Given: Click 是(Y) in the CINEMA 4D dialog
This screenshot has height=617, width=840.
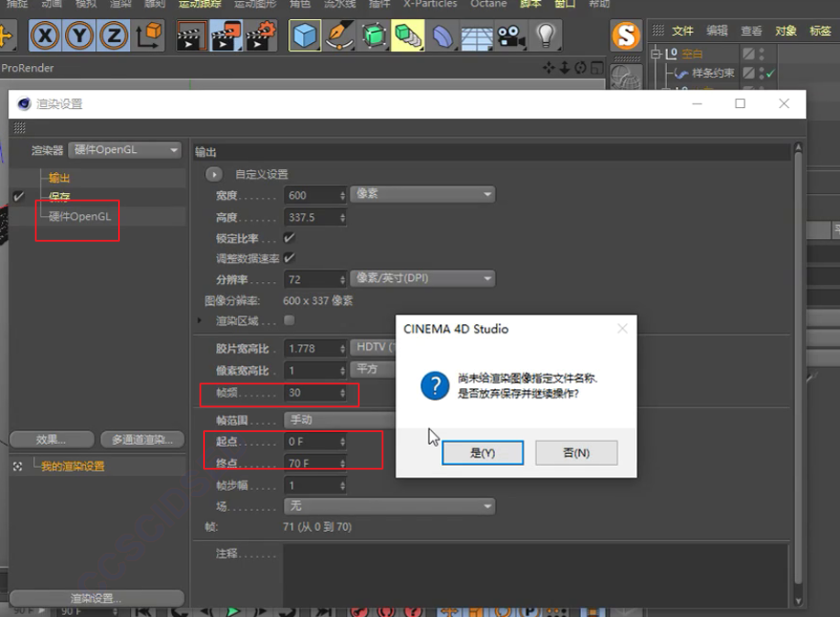Looking at the screenshot, I should click(x=482, y=453).
